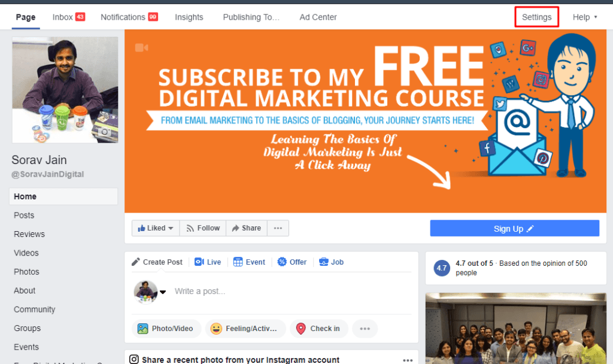Click the video camera icon on cover
Viewport: 613px width, 364px height.
point(141,48)
